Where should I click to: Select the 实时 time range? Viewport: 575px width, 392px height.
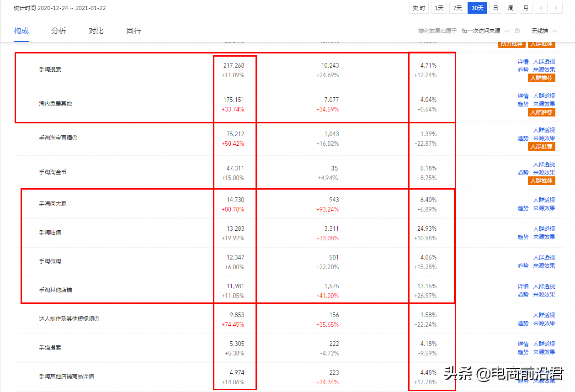click(419, 8)
